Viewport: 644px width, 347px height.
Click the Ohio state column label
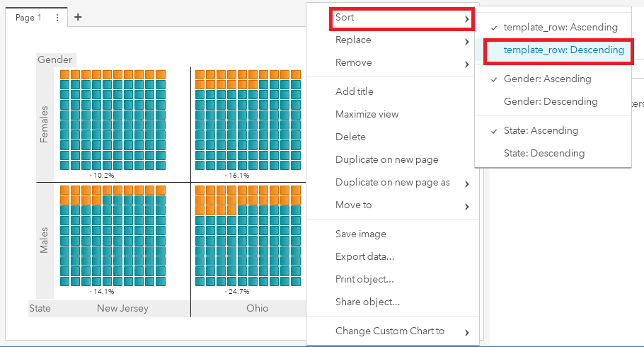[x=257, y=309]
